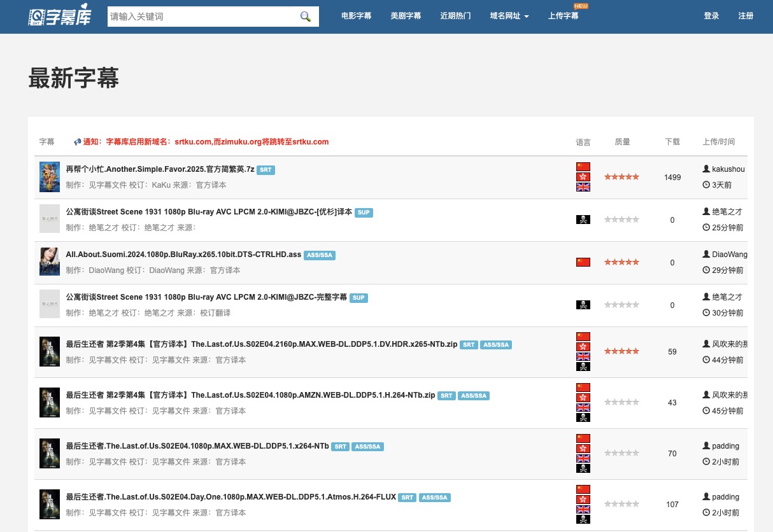Click the 字幕库 site logo
Image resolution: width=773 pixels, height=532 pixels.
point(62,17)
